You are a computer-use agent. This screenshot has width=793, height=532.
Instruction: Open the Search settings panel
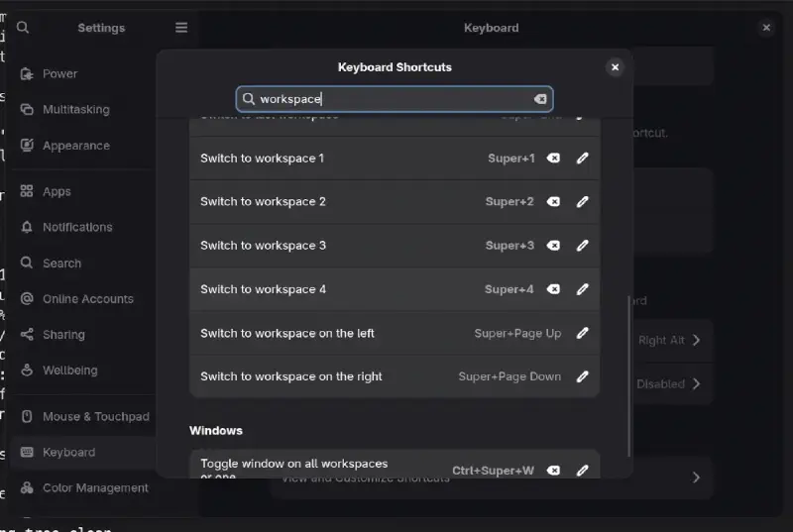coord(83,264)
